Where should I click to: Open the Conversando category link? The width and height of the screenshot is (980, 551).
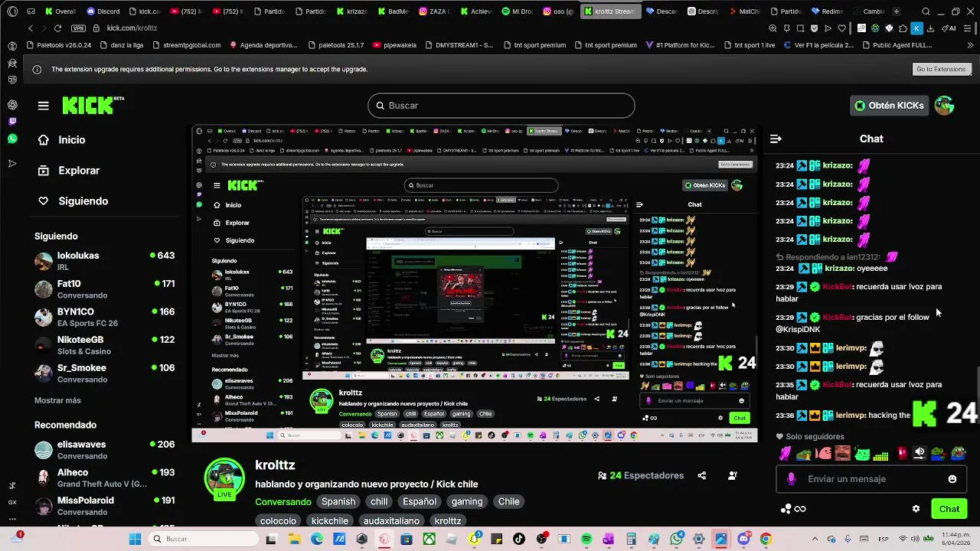tap(283, 502)
